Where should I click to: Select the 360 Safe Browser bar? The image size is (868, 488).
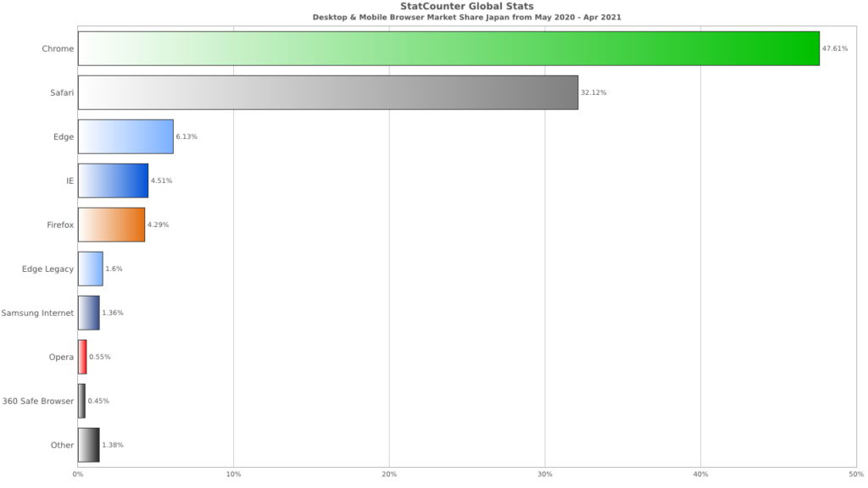point(81,401)
